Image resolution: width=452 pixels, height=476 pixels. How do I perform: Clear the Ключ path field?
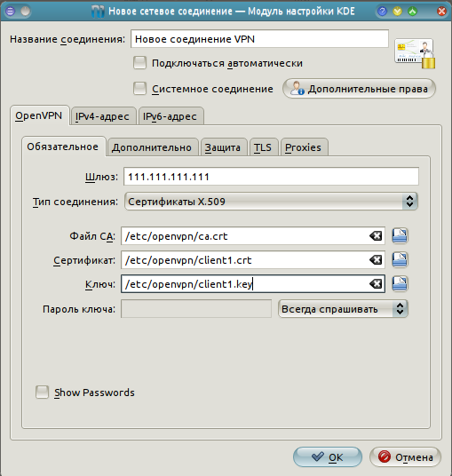point(376,284)
